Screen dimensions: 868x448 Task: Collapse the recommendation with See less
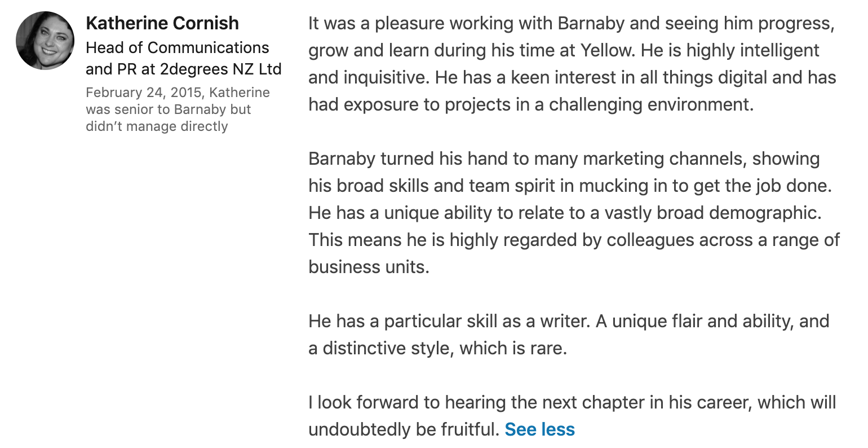coord(539,429)
